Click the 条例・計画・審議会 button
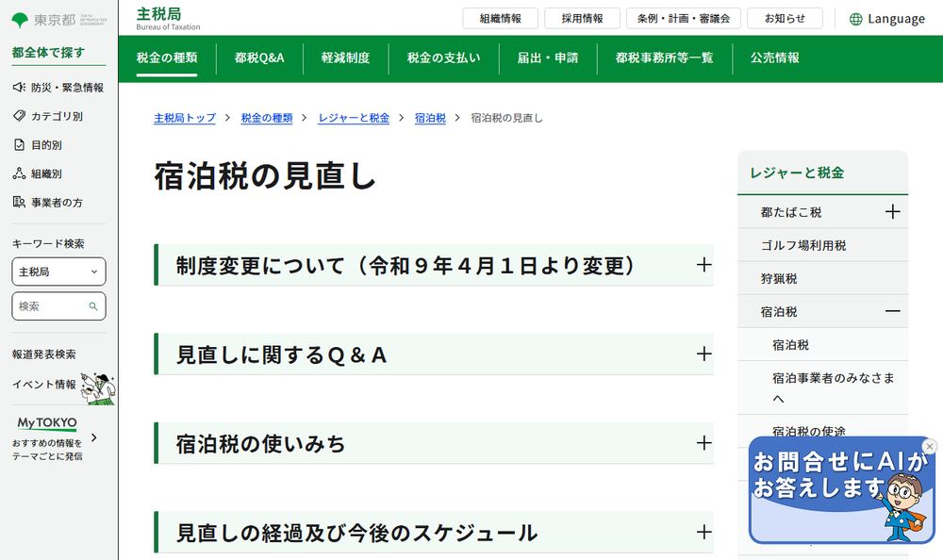This screenshot has height=560, width=943. (x=683, y=19)
